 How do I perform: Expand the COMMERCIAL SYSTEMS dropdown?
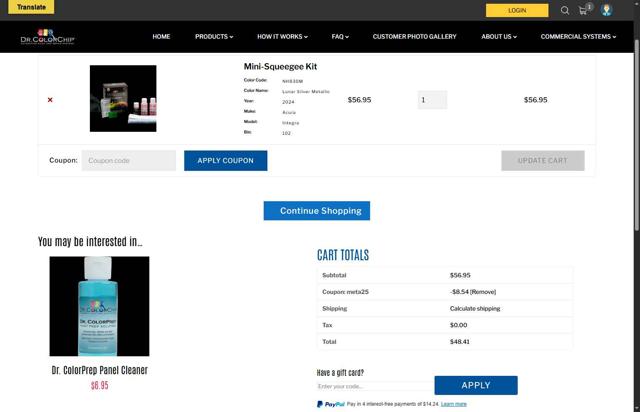point(578,36)
